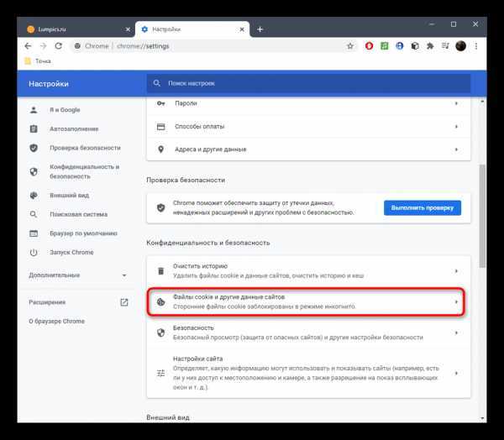Click the page vertical scrollbar thumb

pyautogui.click(x=482, y=216)
